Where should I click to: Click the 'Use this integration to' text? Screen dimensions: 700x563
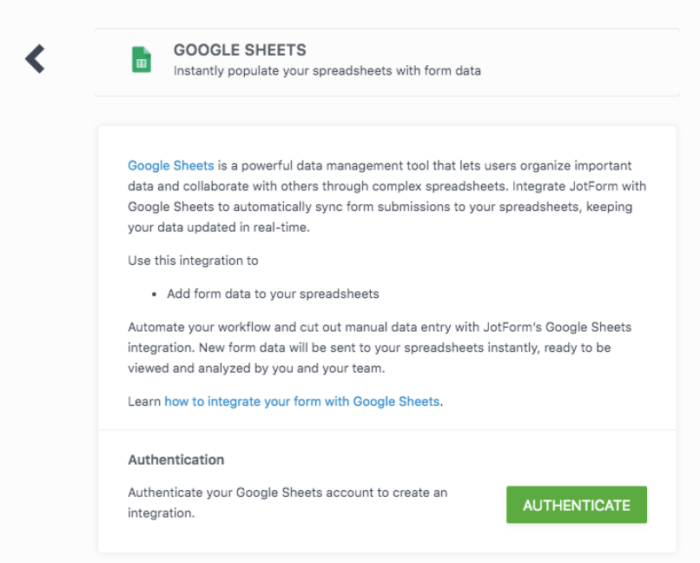[193, 260]
